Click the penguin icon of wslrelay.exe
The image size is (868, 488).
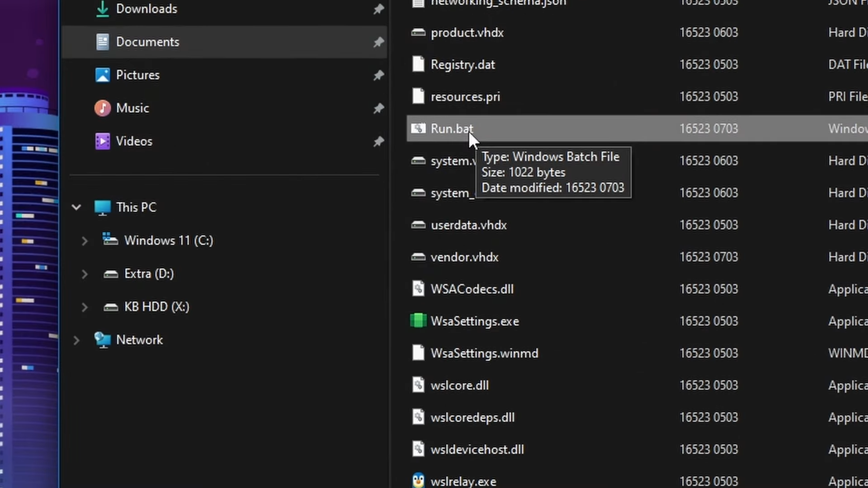(418, 481)
